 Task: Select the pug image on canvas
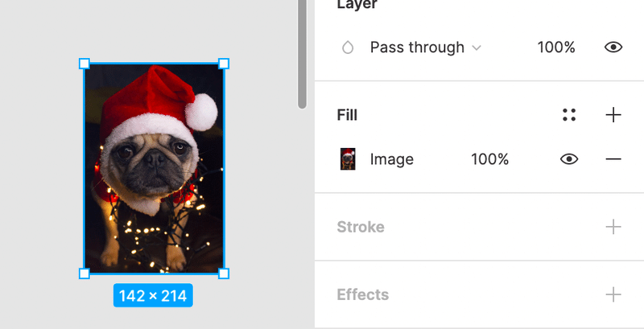(154, 169)
